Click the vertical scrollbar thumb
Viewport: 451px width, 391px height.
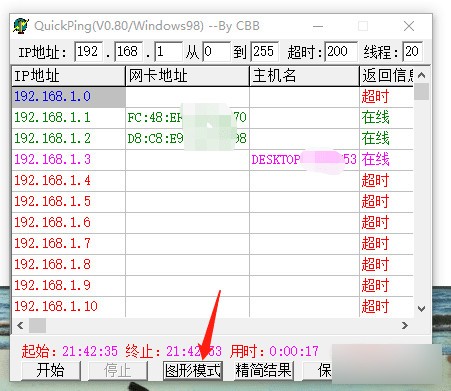coord(421,92)
